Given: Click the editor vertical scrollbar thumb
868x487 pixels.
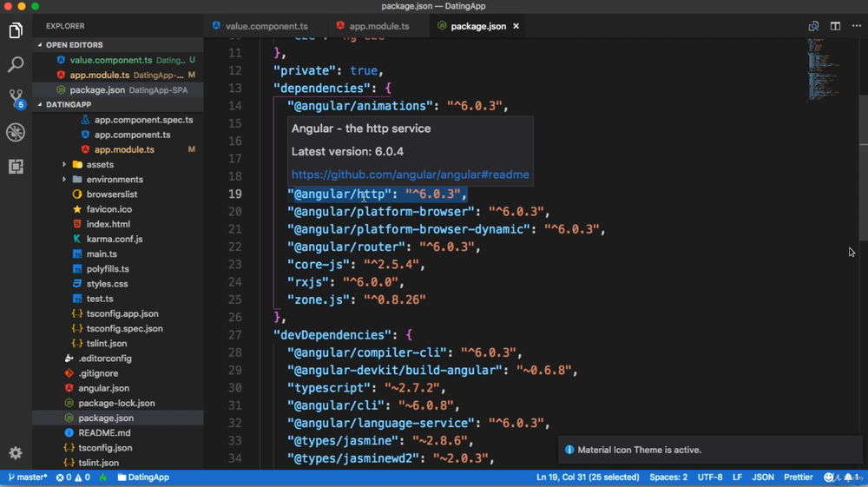Looking at the screenshot, I should (x=864, y=168).
